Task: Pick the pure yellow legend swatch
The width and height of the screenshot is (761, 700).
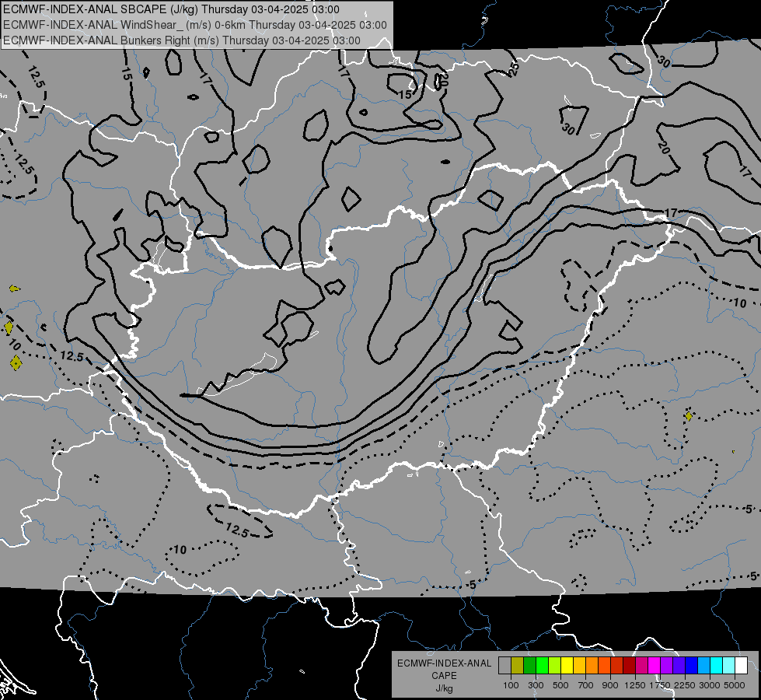Action: pos(567,666)
